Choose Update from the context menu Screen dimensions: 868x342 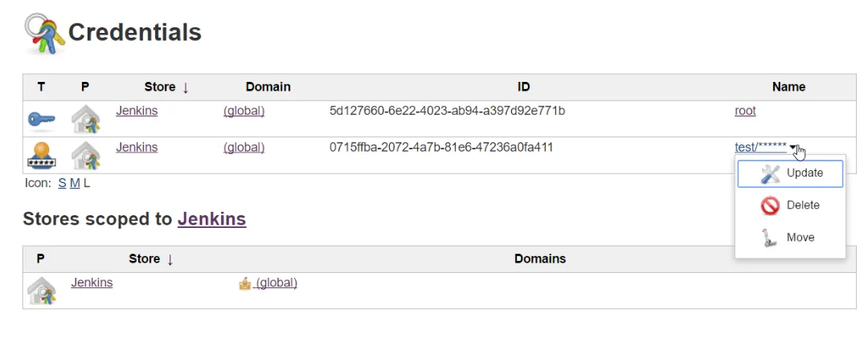(x=805, y=173)
